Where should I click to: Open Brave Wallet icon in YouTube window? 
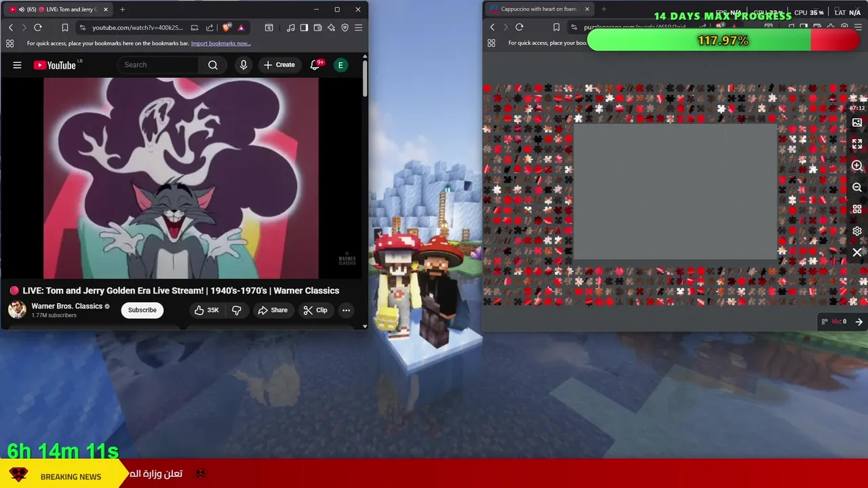pyautogui.click(x=317, y=27)
